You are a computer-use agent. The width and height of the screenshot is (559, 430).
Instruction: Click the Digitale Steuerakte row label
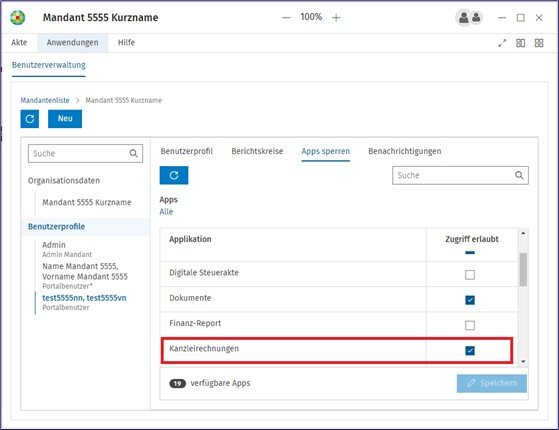coord(204,273)
